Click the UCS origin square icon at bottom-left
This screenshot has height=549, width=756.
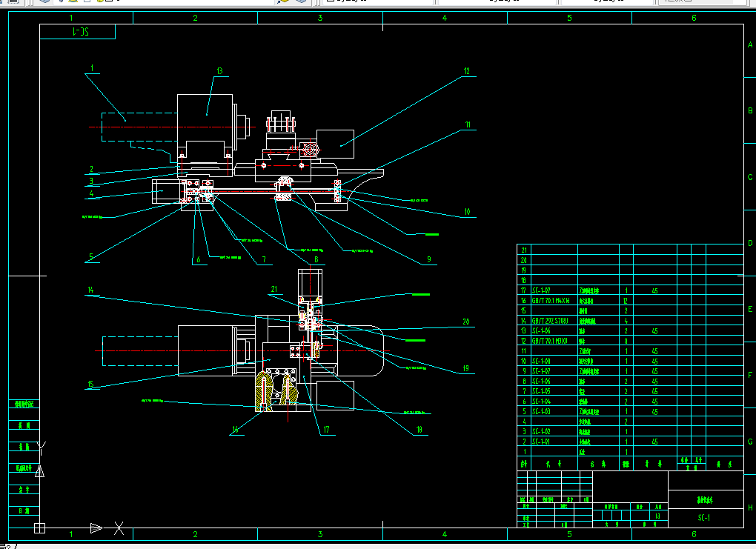39,528
